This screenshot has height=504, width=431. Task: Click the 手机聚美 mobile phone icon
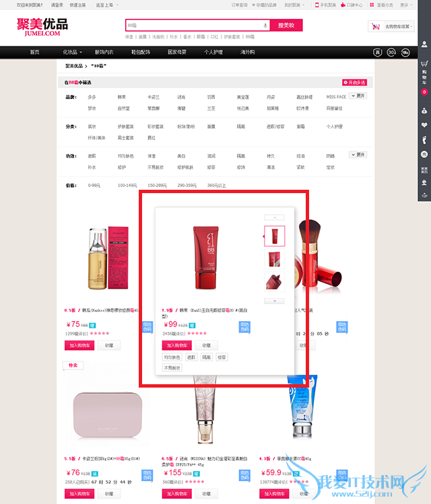click(x=317, y=5)
